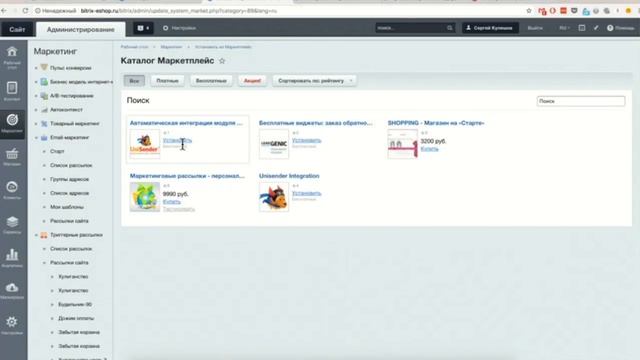
Task: Open the header notifications dropdown button
Action: point(143,28)
